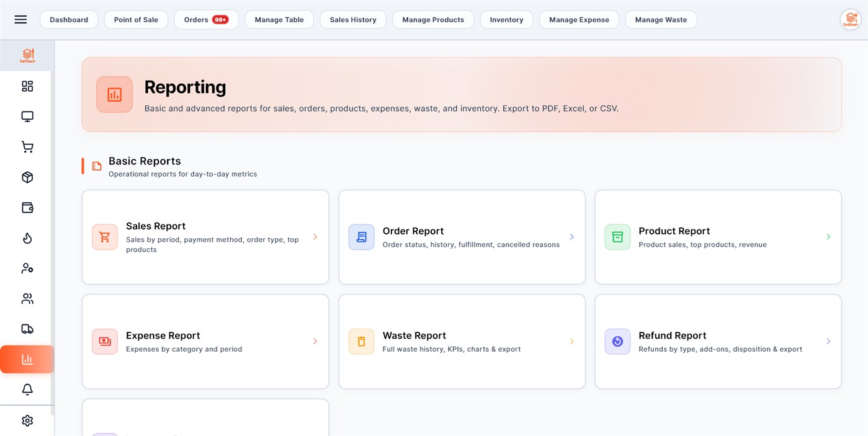Click the Expense Report cash icon

point(105,341)
